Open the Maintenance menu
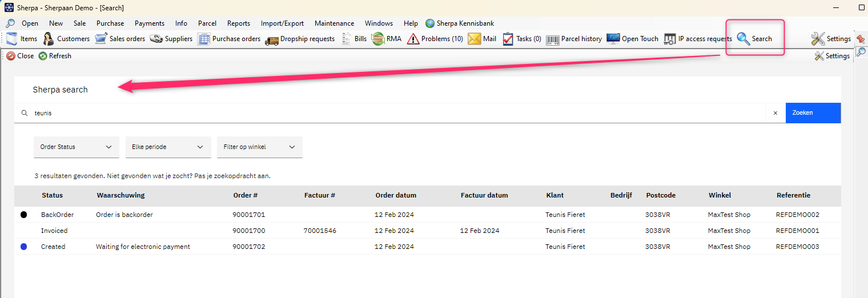Image resolution: width=868 pixels, height=298 pixels. (x=335, y=23)
